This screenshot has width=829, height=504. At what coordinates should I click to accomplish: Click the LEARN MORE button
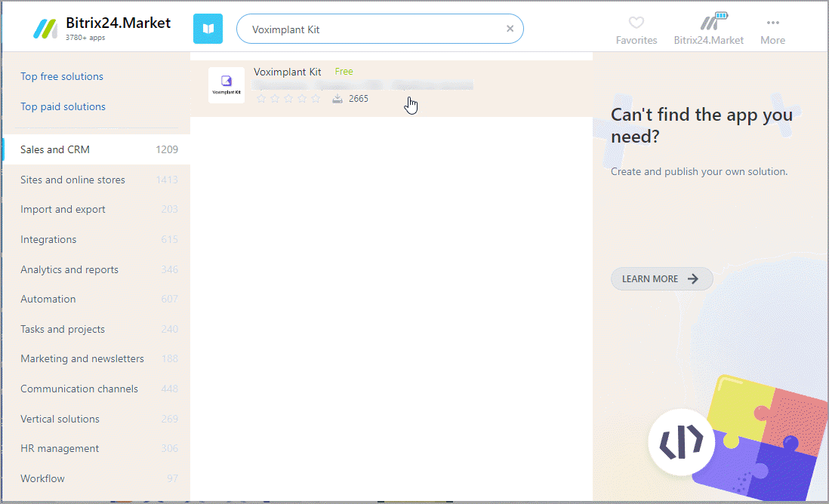point(661,279)
